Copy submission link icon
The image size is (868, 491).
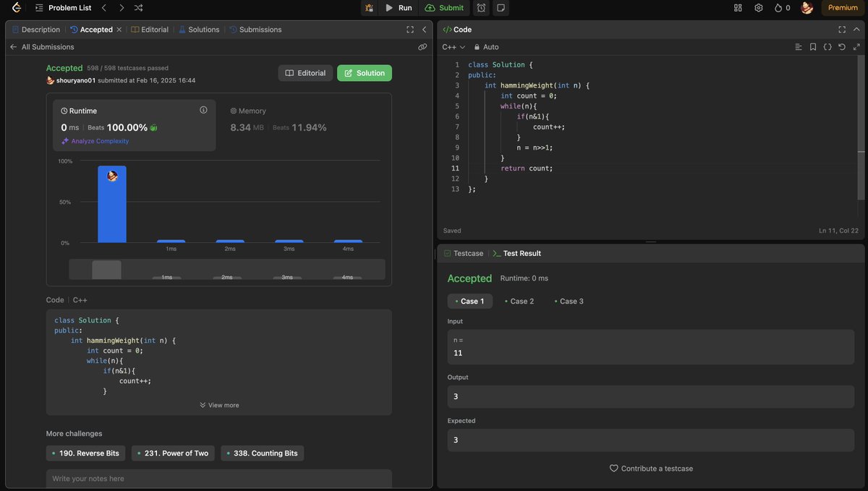coord(422,47)
